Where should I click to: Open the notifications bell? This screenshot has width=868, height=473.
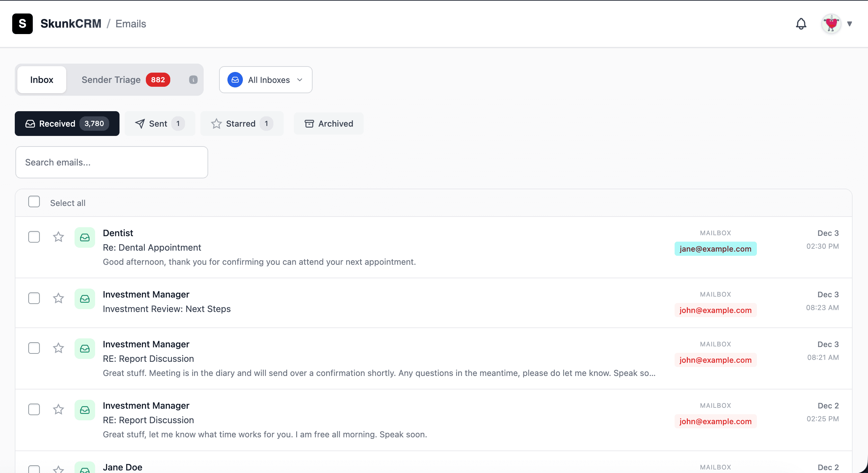click(801, 23)
